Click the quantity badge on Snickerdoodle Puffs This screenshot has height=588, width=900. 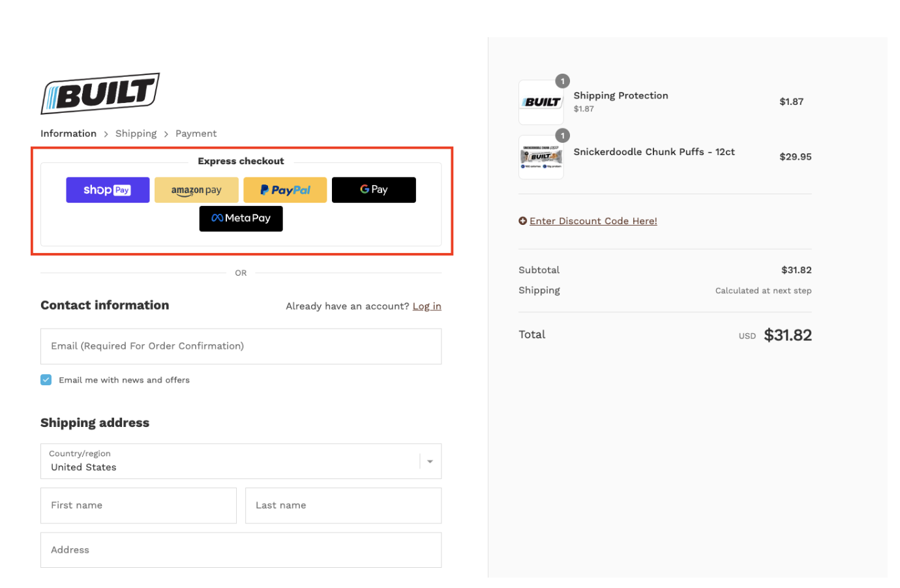click(562, 136)
